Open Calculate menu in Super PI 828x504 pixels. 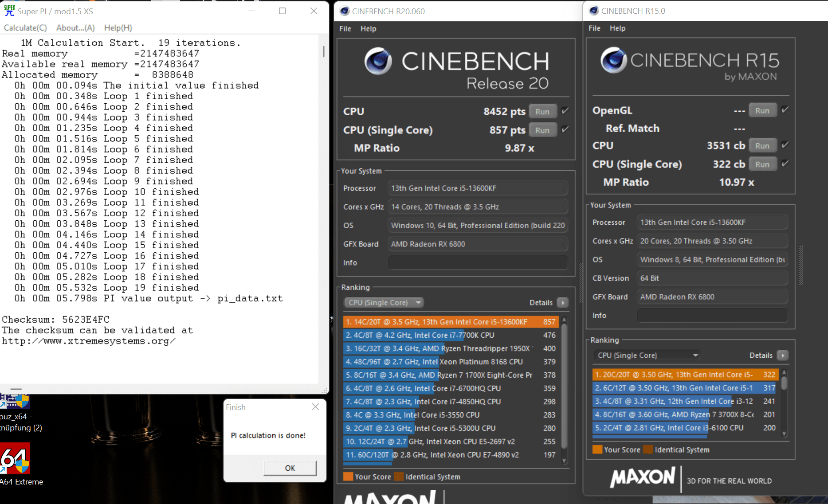pyautogui.click(x=25, y=27)
